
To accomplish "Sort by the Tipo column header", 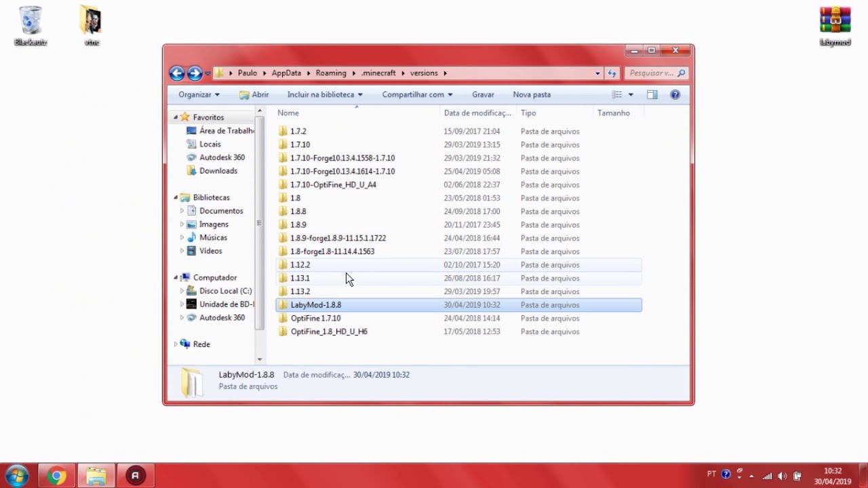I will coord(555,113).
